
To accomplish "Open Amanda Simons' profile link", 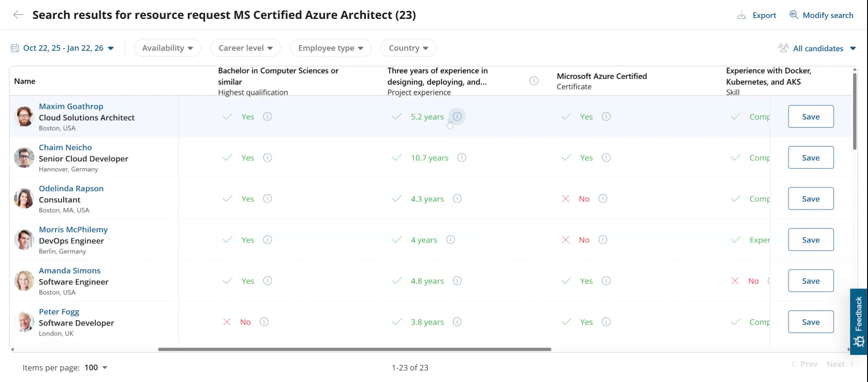I will tap(70, 270).
